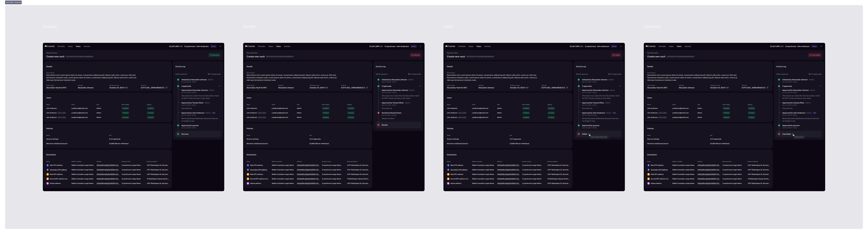Click the info icon beside Failed status
Image resolution: width=868 pixels, height=234 pixels.
(589, 134)
